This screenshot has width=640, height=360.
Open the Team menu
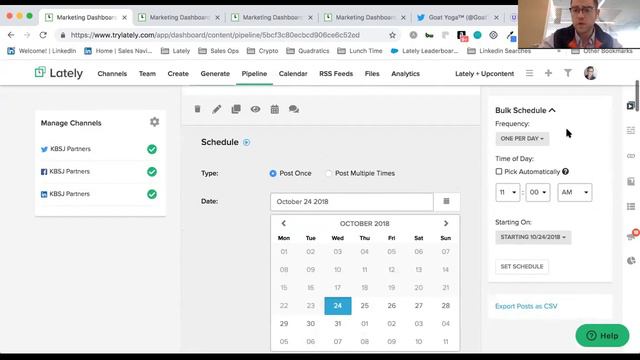(147, 73)
